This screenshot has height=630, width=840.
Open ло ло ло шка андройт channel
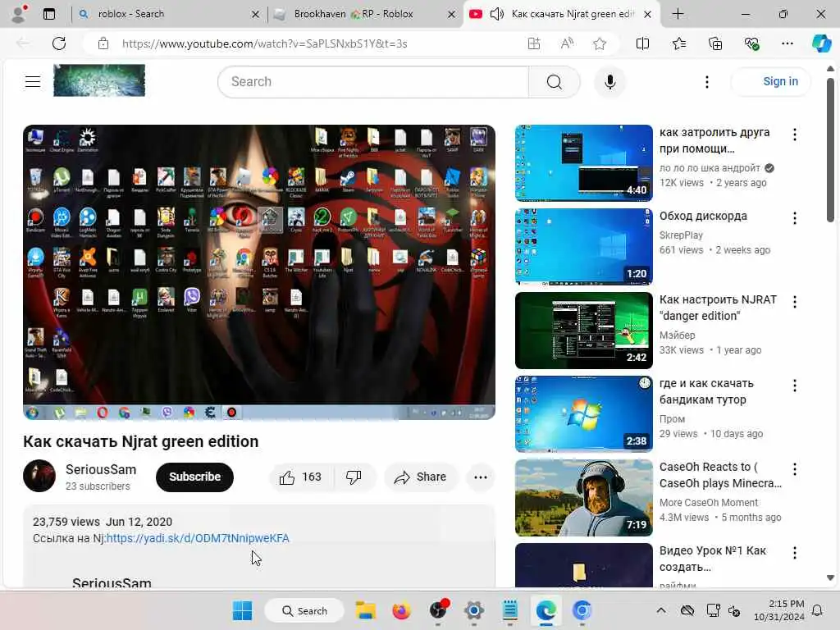[x=710, y=167]
